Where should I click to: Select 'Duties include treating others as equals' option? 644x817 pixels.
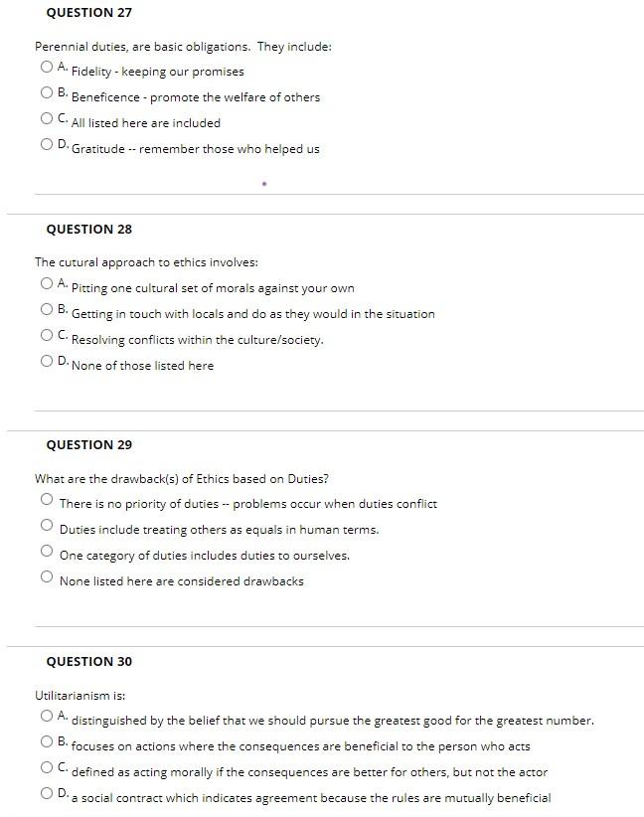[x=46, y=524]
